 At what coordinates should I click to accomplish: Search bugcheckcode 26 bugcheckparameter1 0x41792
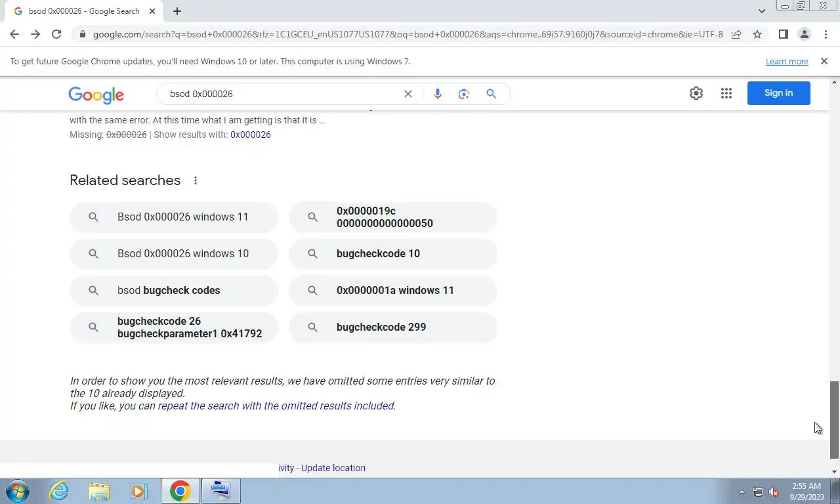(174, 327)
